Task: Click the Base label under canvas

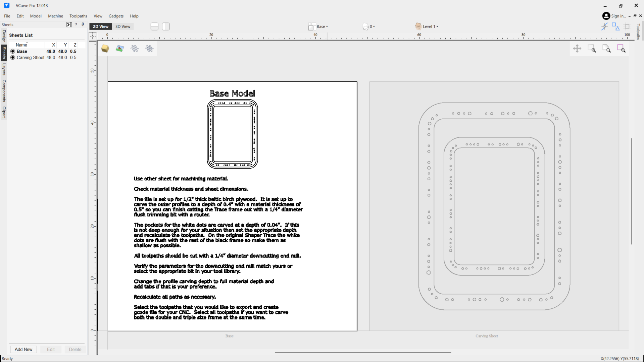Action: coord(230,336)
